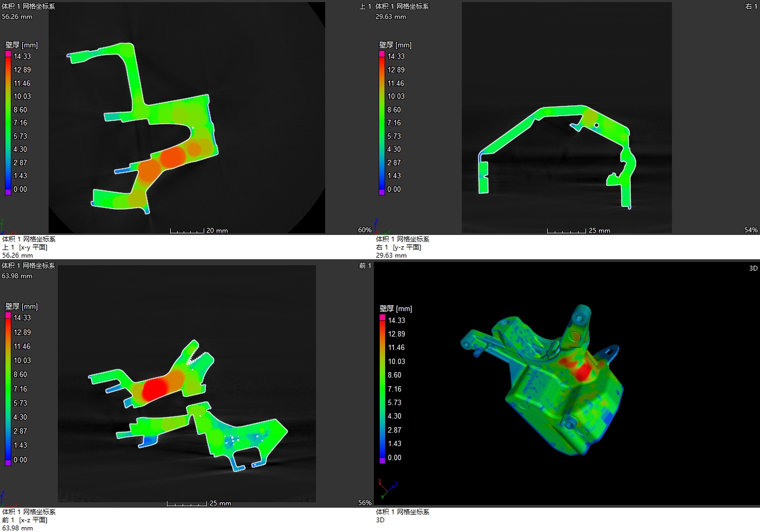The width and height of the screenshot is (760, 532).
Task: Click the purple 0.00 swatch in front view legend
Action: tap(8, 462)
